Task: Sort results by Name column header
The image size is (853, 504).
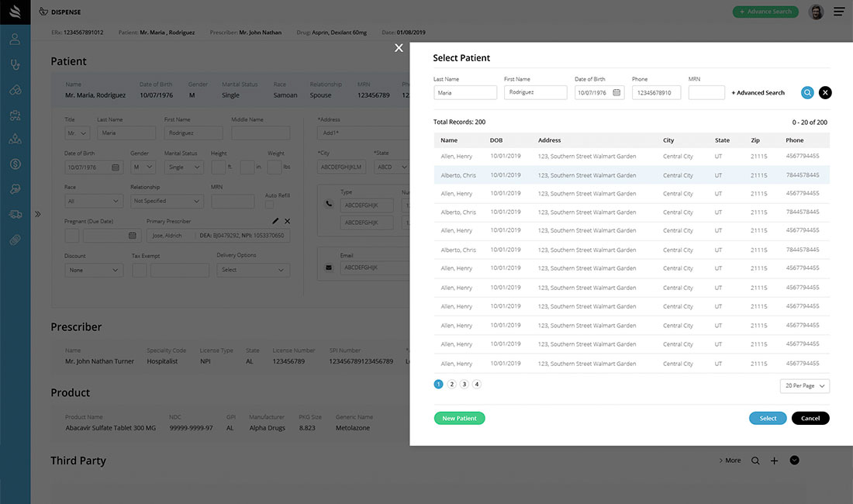Action: click(449, 140)
